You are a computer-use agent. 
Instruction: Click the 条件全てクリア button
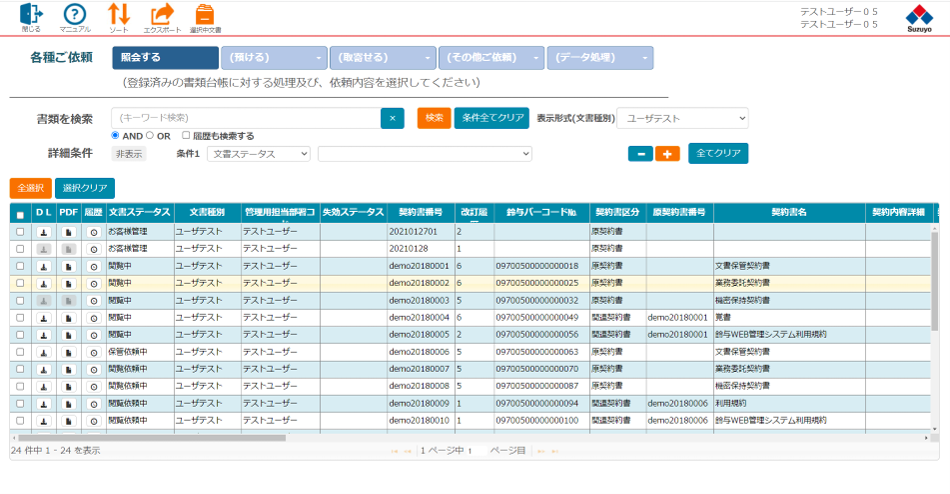coord(491,118)
